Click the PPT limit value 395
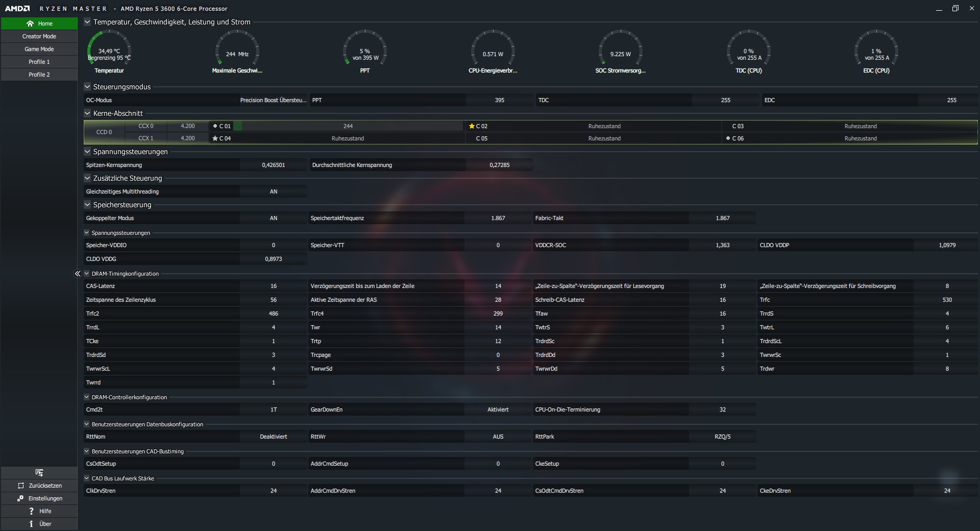This screenshot has width=980, height=531. [500, 100]
